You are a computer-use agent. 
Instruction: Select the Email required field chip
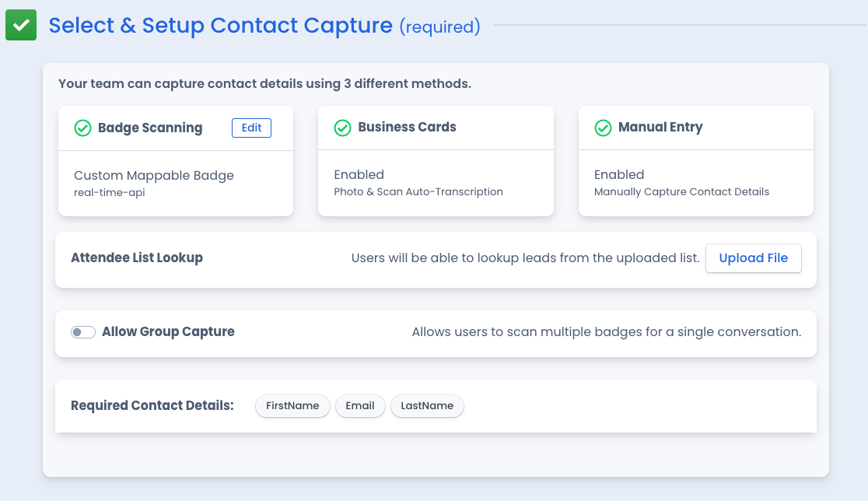(360, 406)
